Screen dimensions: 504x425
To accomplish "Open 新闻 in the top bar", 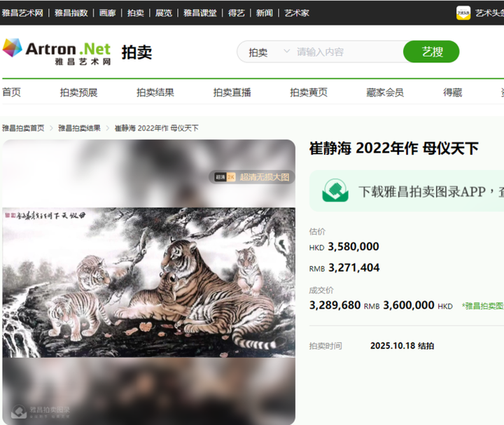I will [x=264, y=13].
